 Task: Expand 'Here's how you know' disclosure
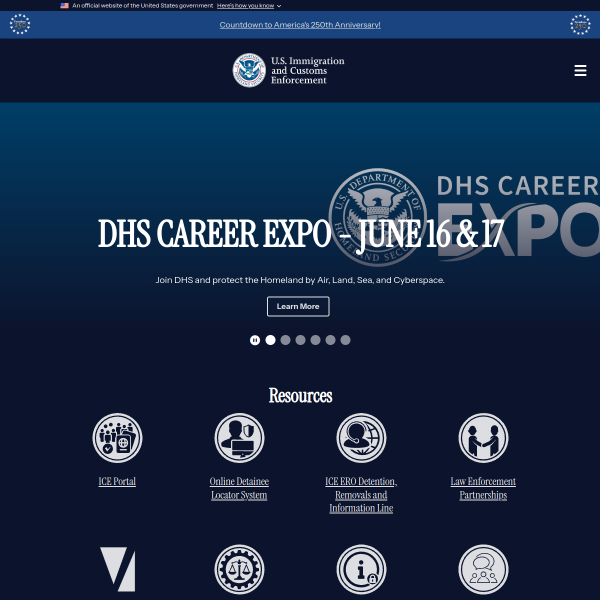click(245, 6)
